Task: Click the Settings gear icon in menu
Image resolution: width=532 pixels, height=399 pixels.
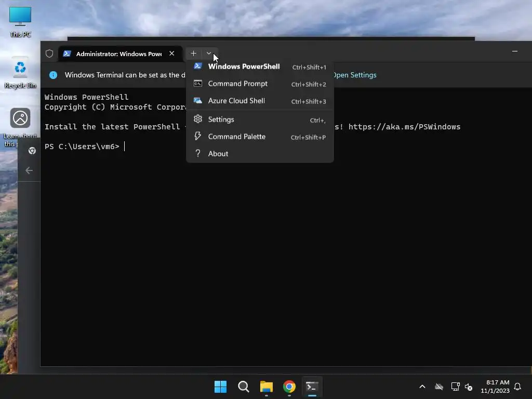Action: 198,119
